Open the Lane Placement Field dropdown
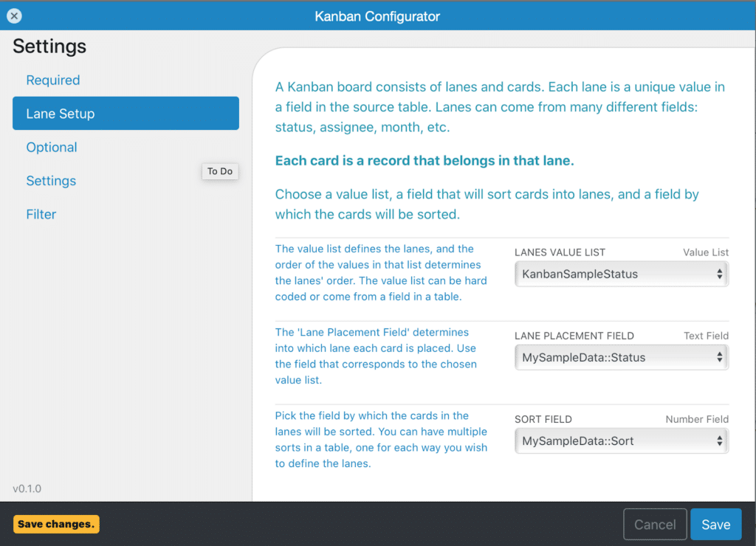Image resolution: width=756 pixels, height=546 pixels. click(x=622, y=357)
